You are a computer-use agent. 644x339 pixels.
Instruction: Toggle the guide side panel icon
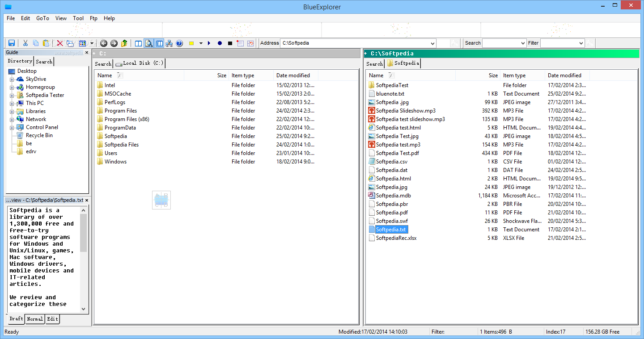[x=159, y=43]
